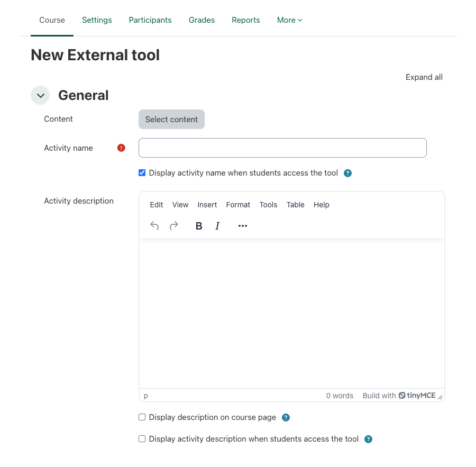The height and width of the screenshot is (467, 476).
Task: Click the Undo arrow in editor toolbar
Action: tap(154, 226)
